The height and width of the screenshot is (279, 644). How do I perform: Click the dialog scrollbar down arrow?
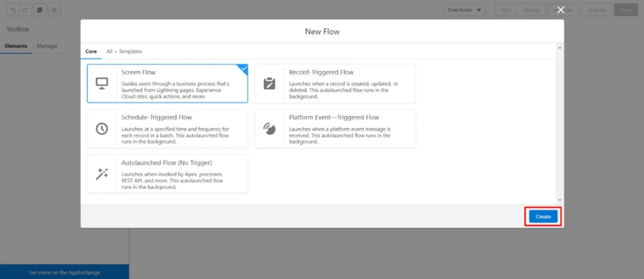559,200
